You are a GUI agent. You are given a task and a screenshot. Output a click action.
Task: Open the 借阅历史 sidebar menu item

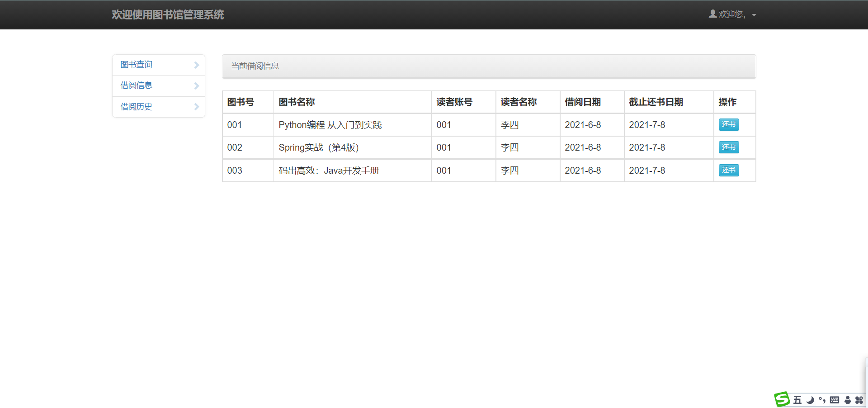[x=159, y=107]
